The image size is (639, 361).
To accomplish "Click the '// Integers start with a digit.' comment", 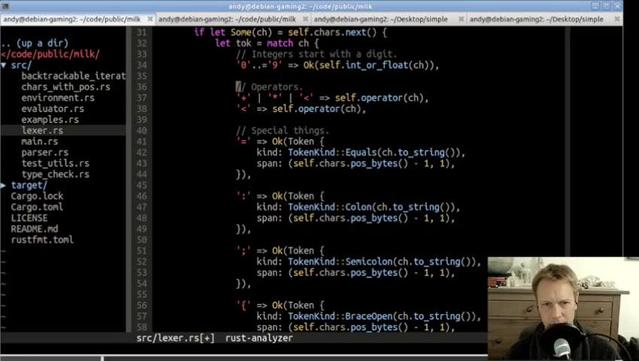I will click(316, 54).
